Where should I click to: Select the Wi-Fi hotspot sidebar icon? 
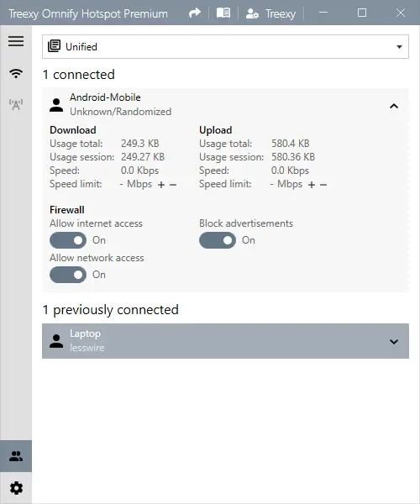tap(16, 73)
